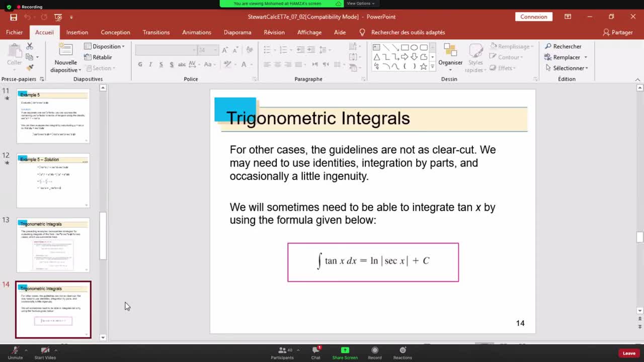644x362 pixels.
Task: Decrease font size with the smaller A
Action: (235, 50)
